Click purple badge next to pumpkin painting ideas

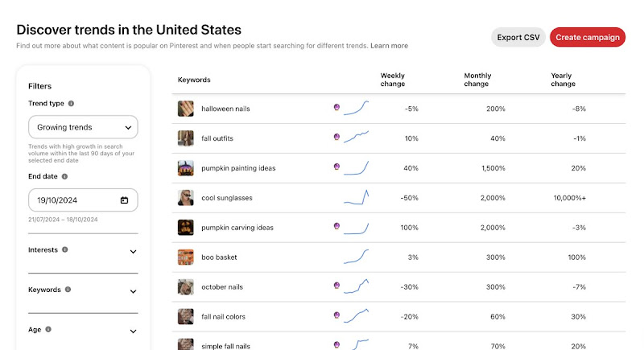(336, 167)
